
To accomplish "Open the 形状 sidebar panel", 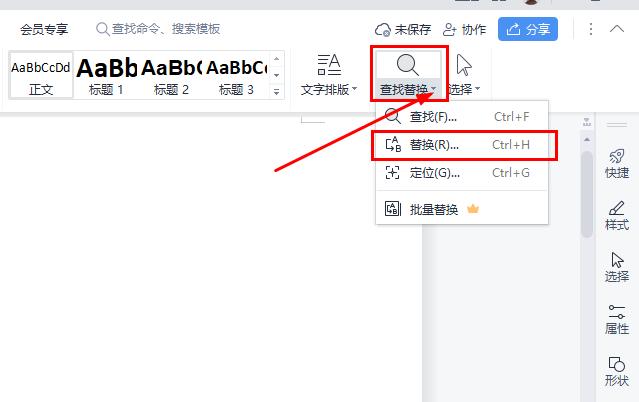I will [x=617, y=371].
